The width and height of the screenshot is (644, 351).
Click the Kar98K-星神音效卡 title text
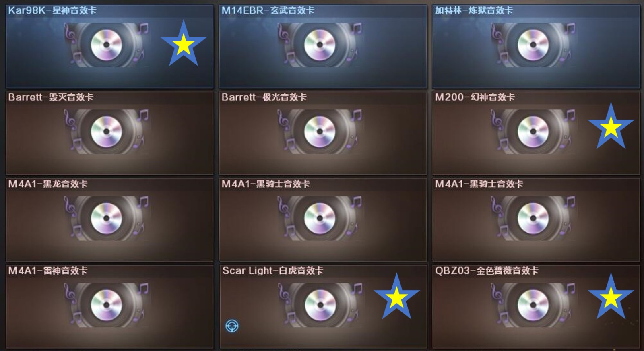coord(52,10)
